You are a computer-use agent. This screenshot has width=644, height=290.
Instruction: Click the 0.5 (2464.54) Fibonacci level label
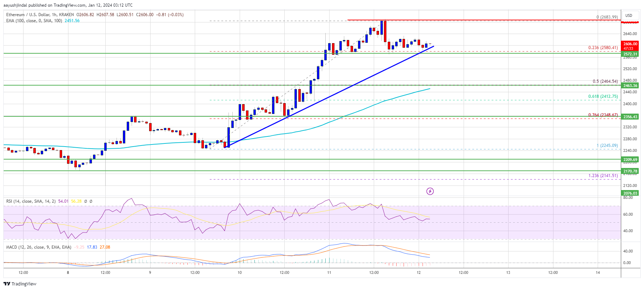[605, 81]
